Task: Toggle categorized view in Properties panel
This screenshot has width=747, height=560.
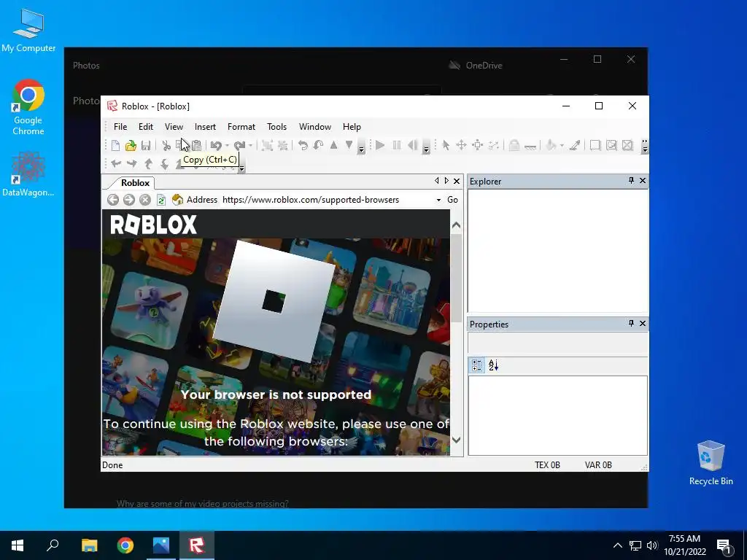Action: tap(477, 365)
